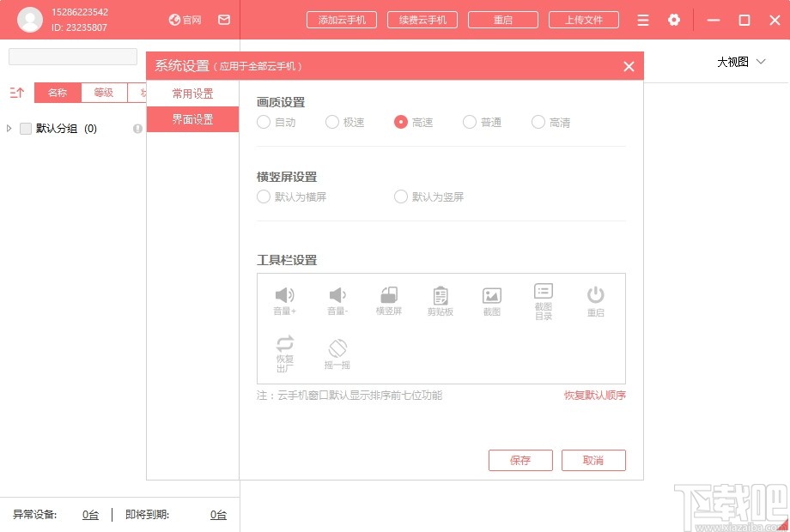This screenshot has width=790, height=532.
Task: Expand the 默认分组 group tree
Action: click(x=9, y=129)
